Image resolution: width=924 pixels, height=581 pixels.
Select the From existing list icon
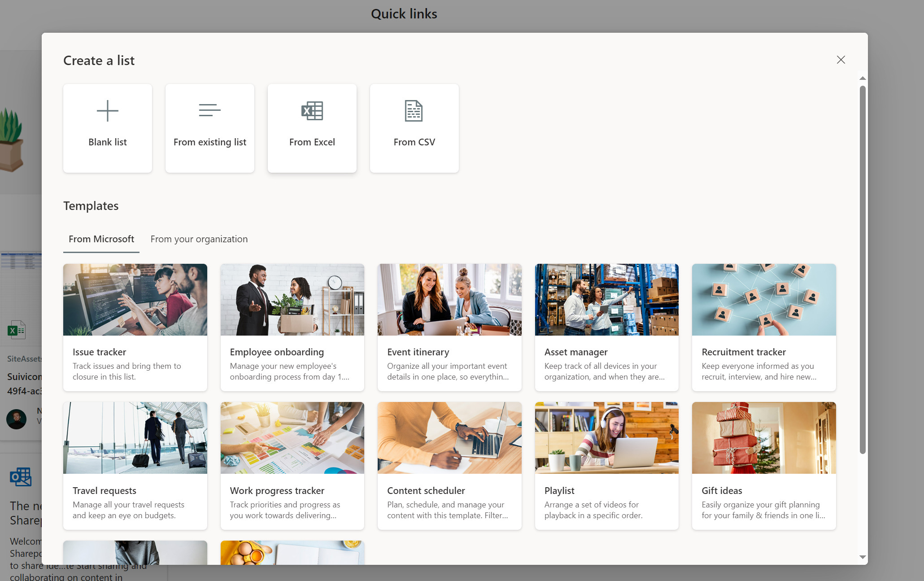click(x=209, y=110)
